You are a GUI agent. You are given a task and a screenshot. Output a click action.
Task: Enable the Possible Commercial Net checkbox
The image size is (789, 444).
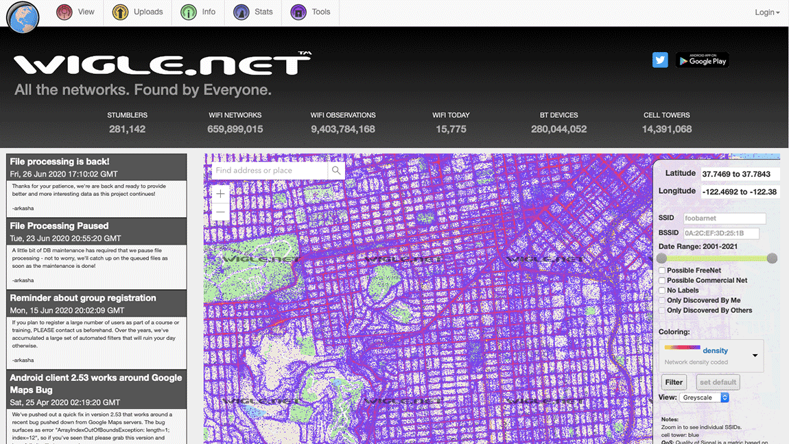click(662, 280)
